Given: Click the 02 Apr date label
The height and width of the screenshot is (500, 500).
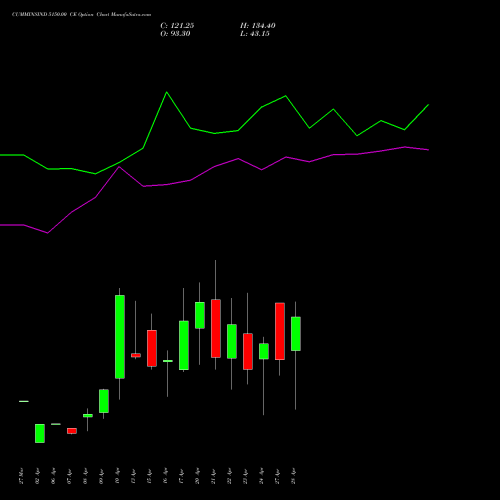Looking at the screenshot, I should pos(37,476).
